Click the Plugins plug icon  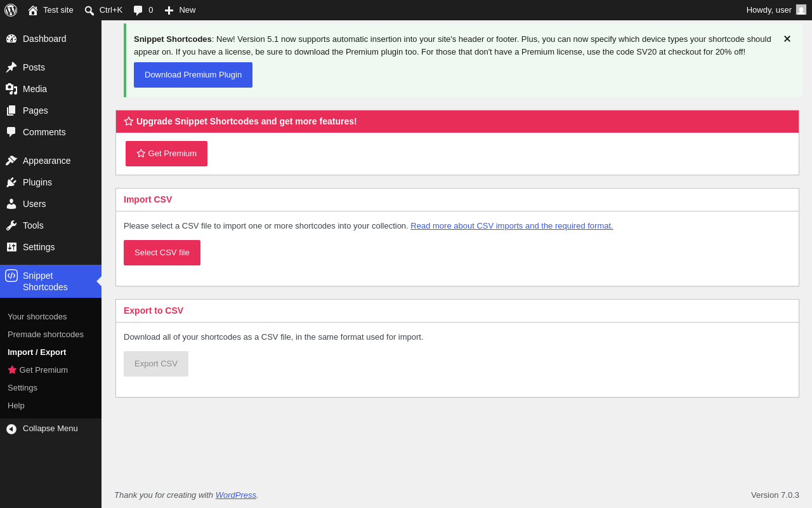click(x=11, y=182)
